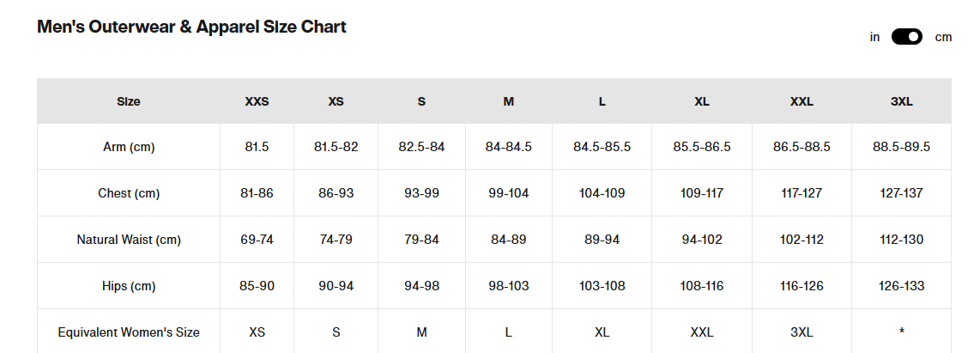Click the Equivalent Women's Size row label
980x353 pixels.
coord(129,332)
